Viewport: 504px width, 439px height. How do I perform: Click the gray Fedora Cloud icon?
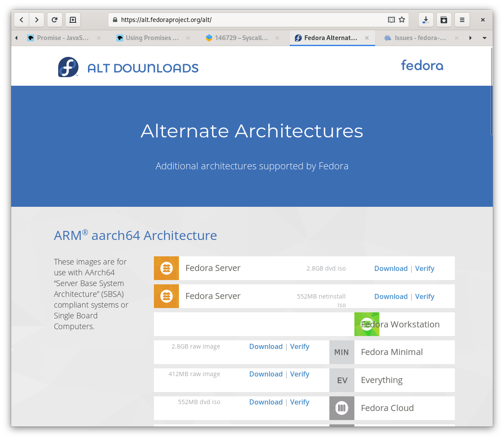pyautogui.click(x=342, y=408)
